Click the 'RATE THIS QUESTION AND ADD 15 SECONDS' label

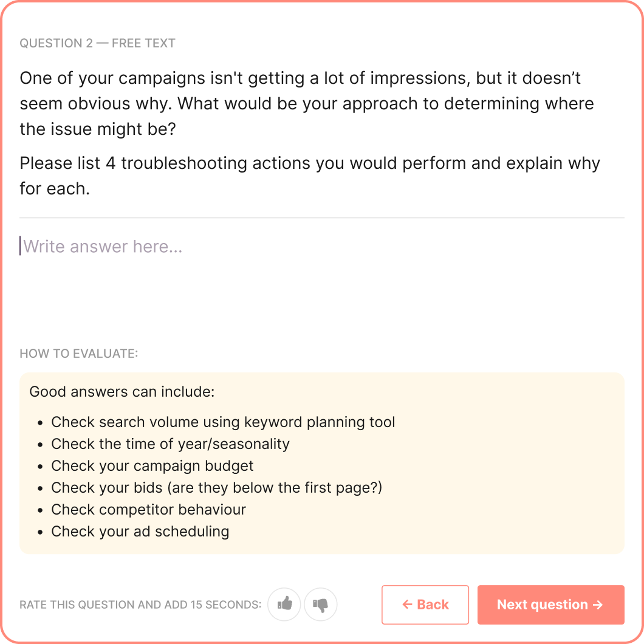click(140, 605)
